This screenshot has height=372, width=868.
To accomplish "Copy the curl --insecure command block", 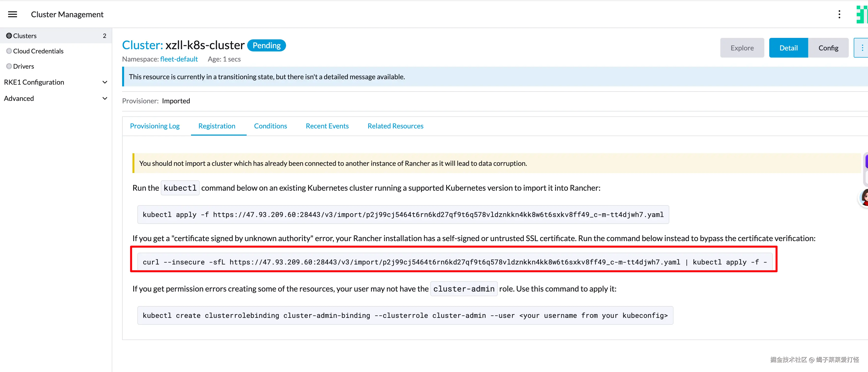I will tap(454, 262).
